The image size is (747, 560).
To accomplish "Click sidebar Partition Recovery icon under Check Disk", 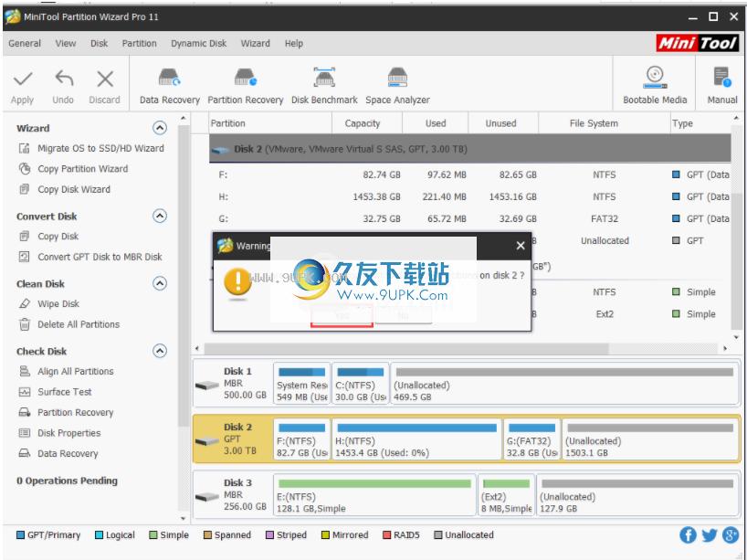I will tap(24, 412).
